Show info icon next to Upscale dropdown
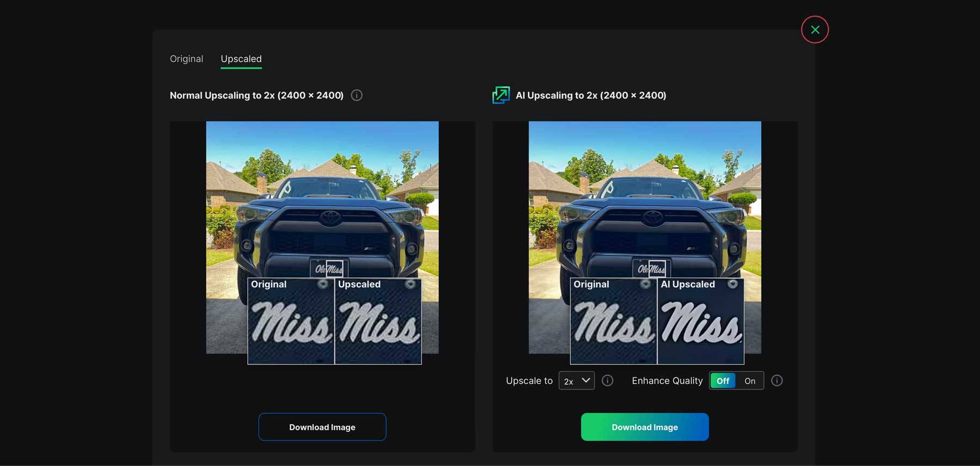The width and height of the screenshot is (980, 466). point(608,381)
